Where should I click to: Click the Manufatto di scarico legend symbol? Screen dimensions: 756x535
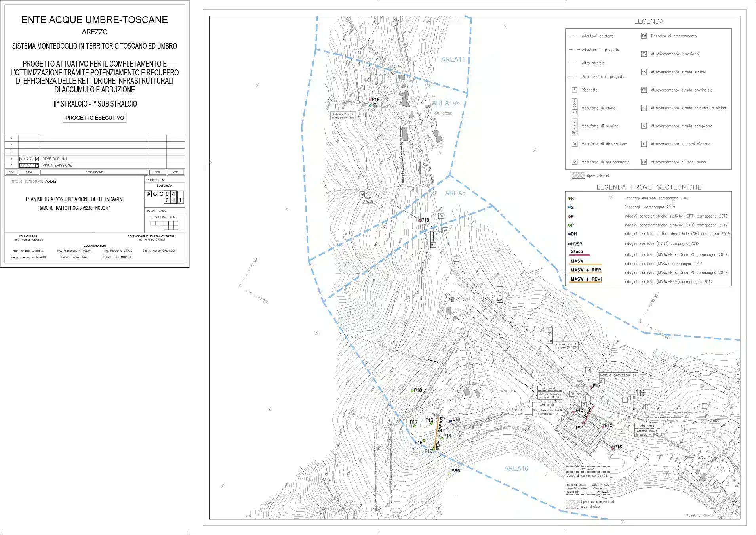pos(575,127)
